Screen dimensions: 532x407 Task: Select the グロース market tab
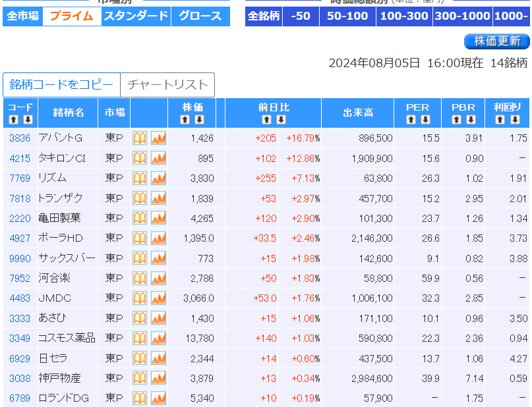pyautogui.click(x=200, y=16)
